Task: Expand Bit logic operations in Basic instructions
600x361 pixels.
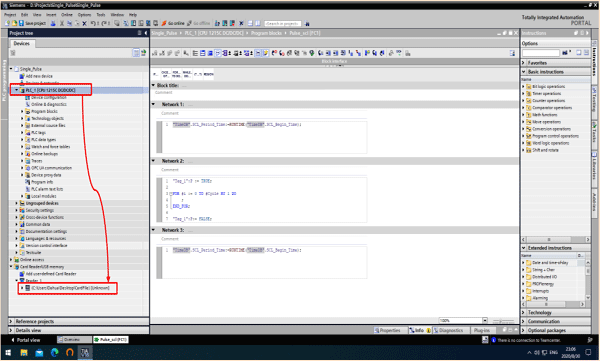Action: (x=523, y=87)
